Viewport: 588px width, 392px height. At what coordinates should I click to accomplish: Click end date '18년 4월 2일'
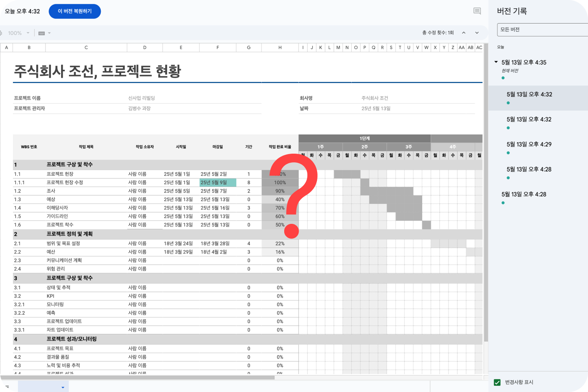point(214,252)
